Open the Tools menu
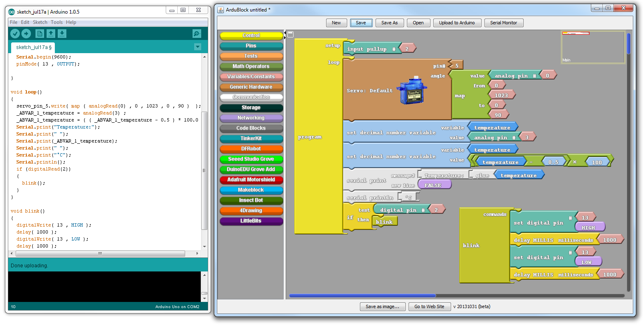Viewport: 644px width, 325px height. pos(56,22)
